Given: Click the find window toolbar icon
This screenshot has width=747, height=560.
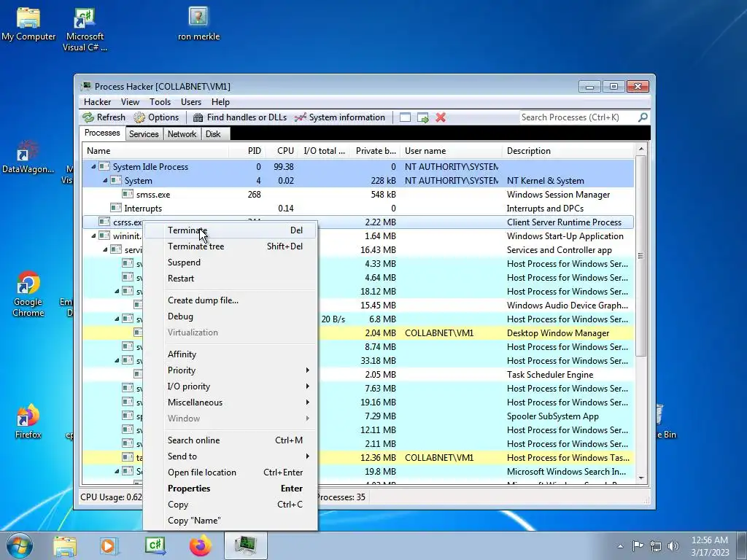Looking at the screenshot, I should (405, 117).
